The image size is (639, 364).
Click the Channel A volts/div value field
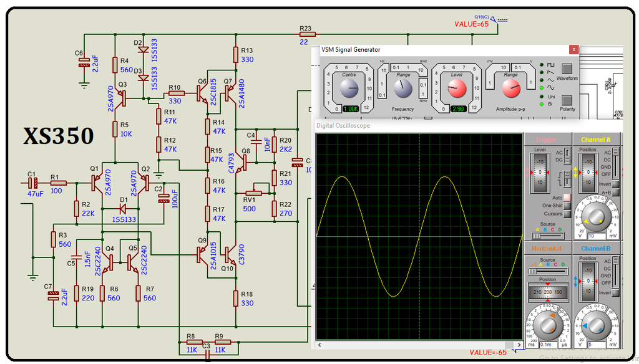tap(596, 236)
